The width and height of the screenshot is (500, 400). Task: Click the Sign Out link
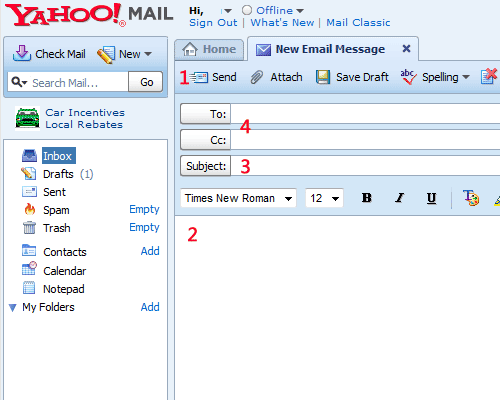(213, 23)
